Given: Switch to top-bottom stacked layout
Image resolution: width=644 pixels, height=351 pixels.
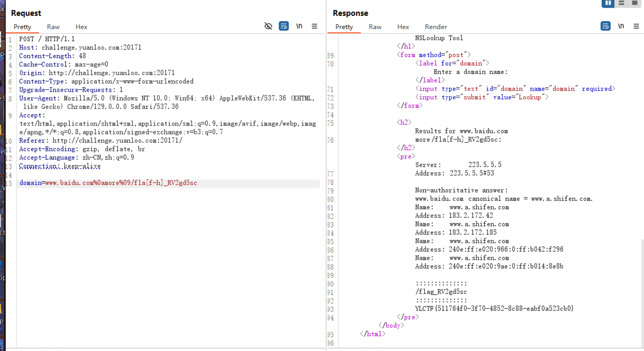Looking at the screenshot, I should (621, 3).
